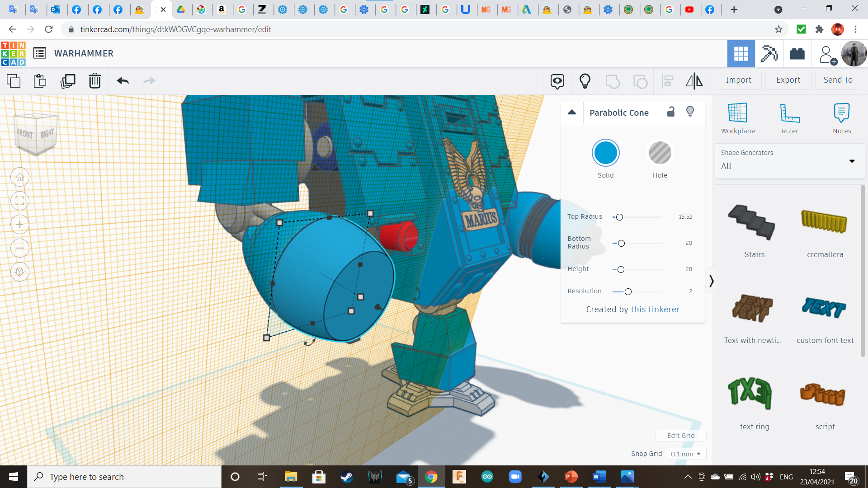The height and width of the screenshot is (488, 868).
Task: Toggle the lock on Parabolic Cone
Action: click(671, 112)
